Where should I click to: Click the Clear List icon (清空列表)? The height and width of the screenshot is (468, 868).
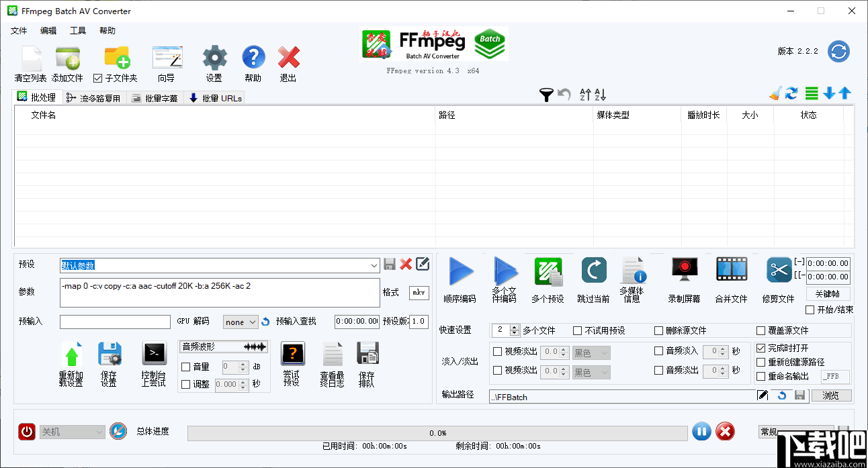click(x=31, y=60)
